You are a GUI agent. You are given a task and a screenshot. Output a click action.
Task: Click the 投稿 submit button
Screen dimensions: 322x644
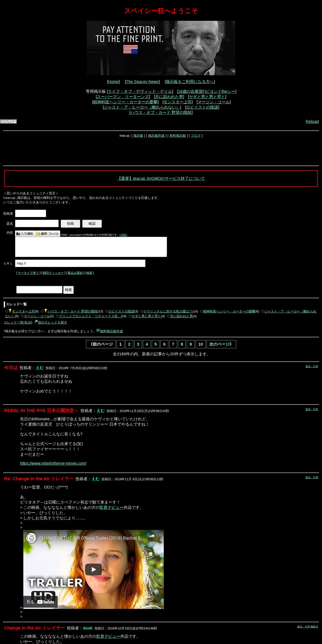tap(70, 224)
